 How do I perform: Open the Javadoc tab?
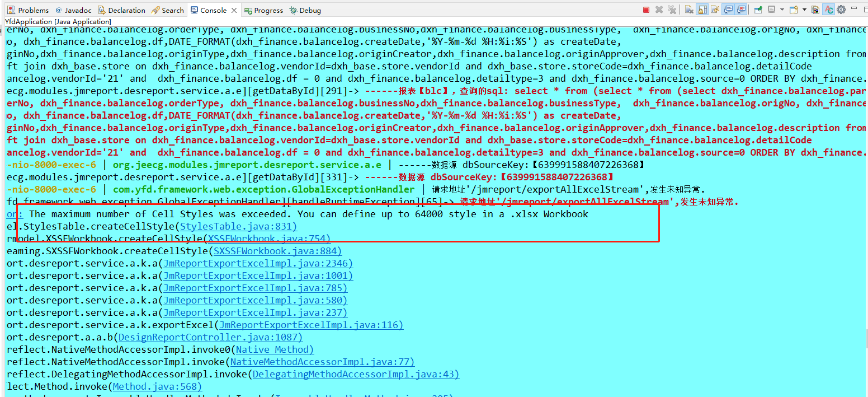pos(73,10)
